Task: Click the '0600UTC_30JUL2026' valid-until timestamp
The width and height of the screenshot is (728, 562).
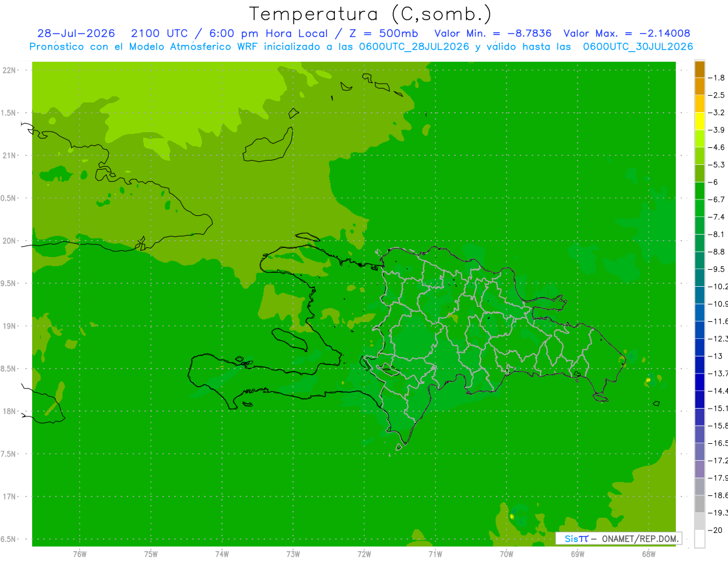Action: 638,47
